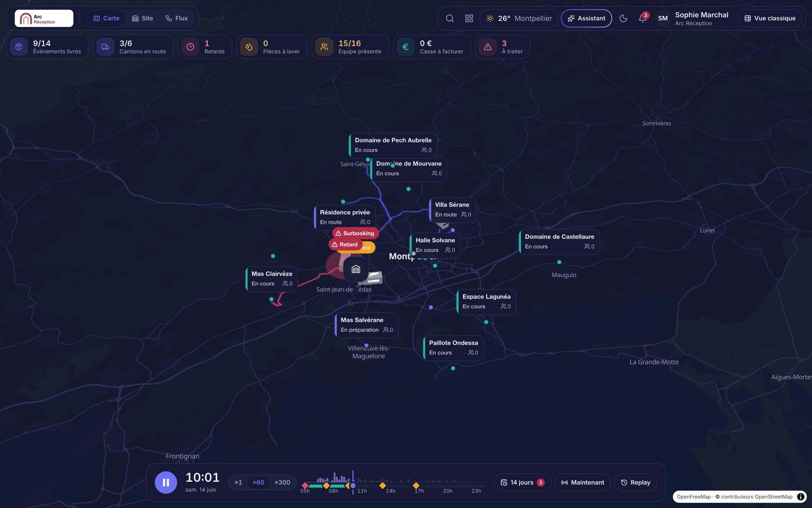
Task: Click the OpenStreetMap info icon
Action: 800,497
